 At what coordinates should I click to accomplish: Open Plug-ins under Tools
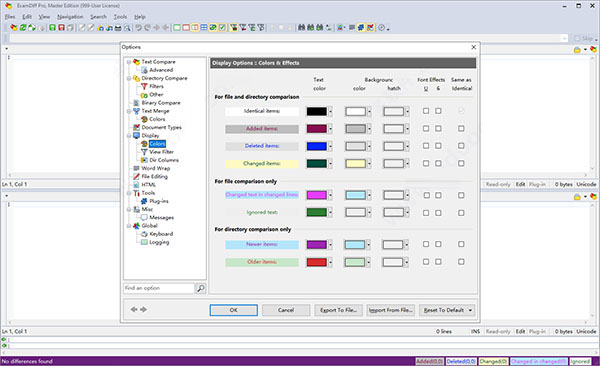[159, 201]
